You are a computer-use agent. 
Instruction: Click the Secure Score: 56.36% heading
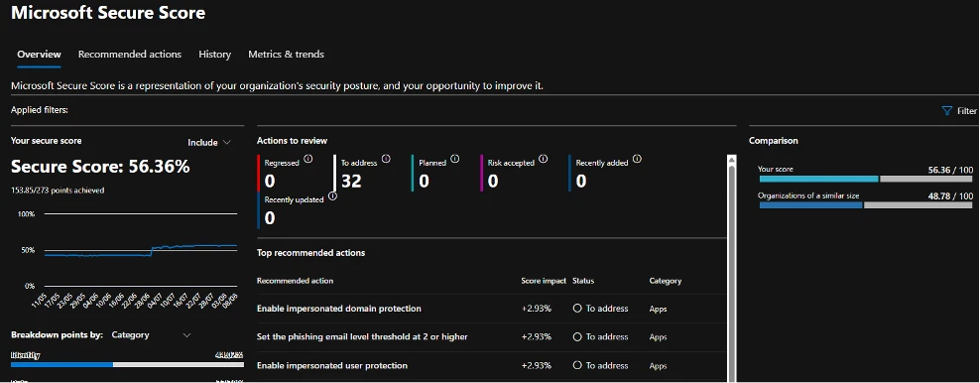click(x=100, y=167)
